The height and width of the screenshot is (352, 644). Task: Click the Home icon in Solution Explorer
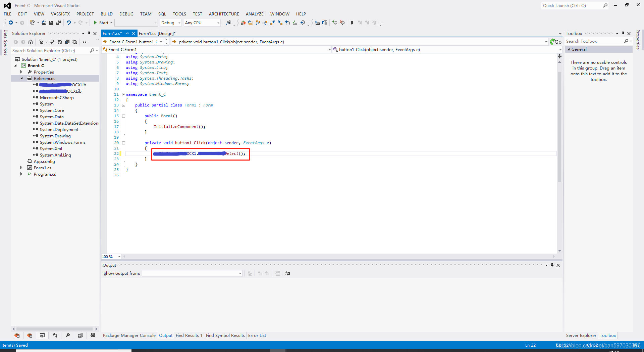[x=31, y=42]
